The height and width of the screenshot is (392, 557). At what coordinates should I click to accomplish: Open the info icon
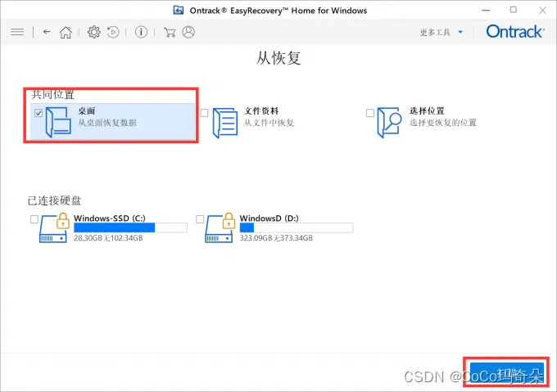point(141,32)
